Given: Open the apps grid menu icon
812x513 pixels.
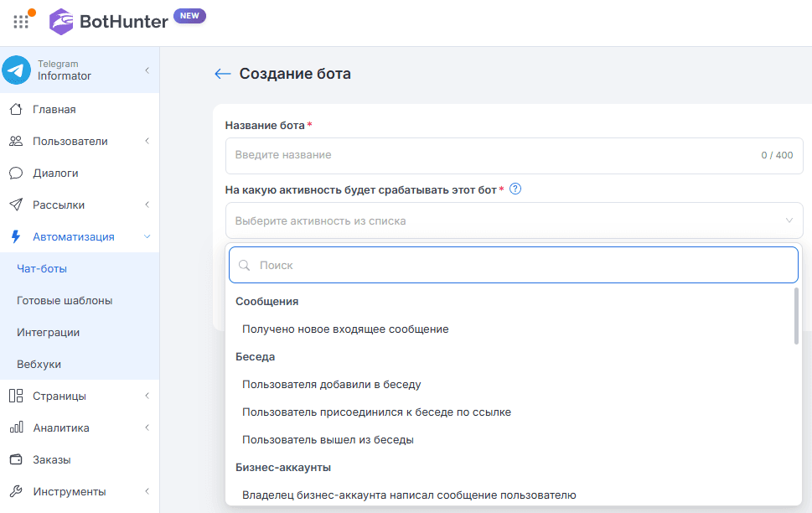Looking at the screenshot, I should [21, 22].
